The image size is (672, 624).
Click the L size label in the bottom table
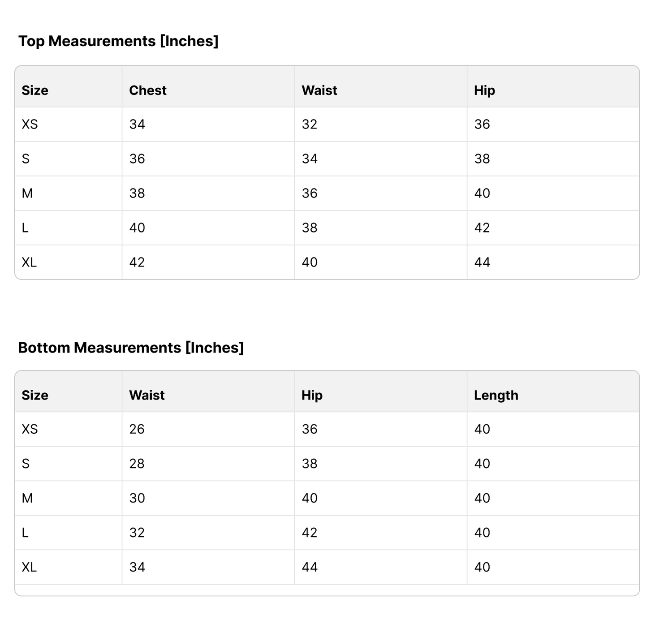point(25,533)
